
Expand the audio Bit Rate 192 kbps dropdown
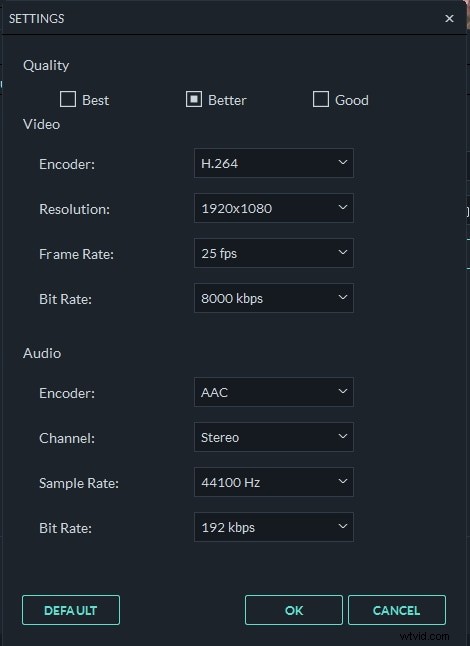(x=274, y=527)
